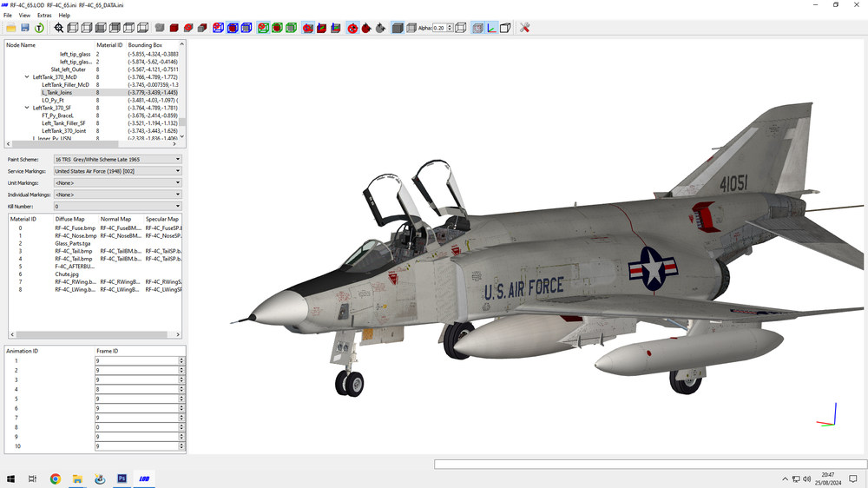The height and width of the screenshot is (488, 868).
Task: Click the green wireframe box with gray cube
Action: (x=291, y=28)
